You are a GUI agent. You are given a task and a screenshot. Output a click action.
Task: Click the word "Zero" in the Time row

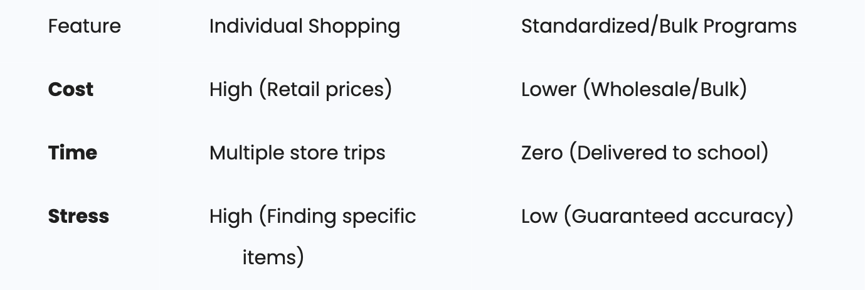541,153
